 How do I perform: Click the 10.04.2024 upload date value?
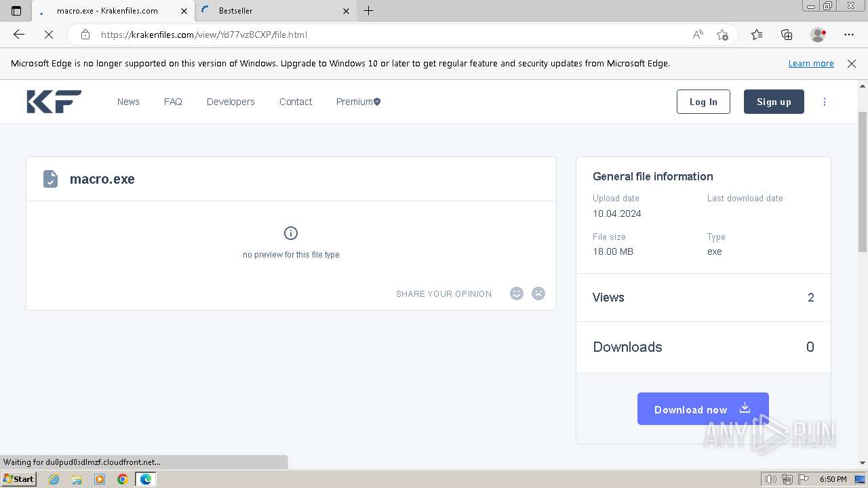617,213
